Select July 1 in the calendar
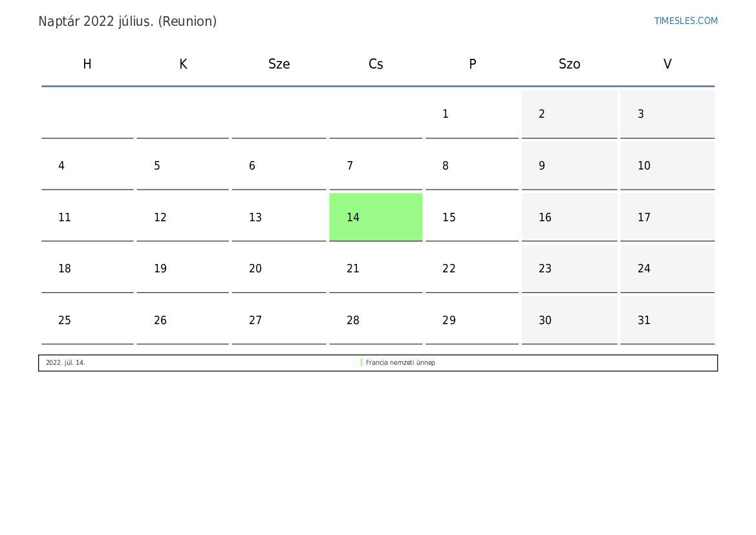The image size is (756, 535). click(472, 114)
